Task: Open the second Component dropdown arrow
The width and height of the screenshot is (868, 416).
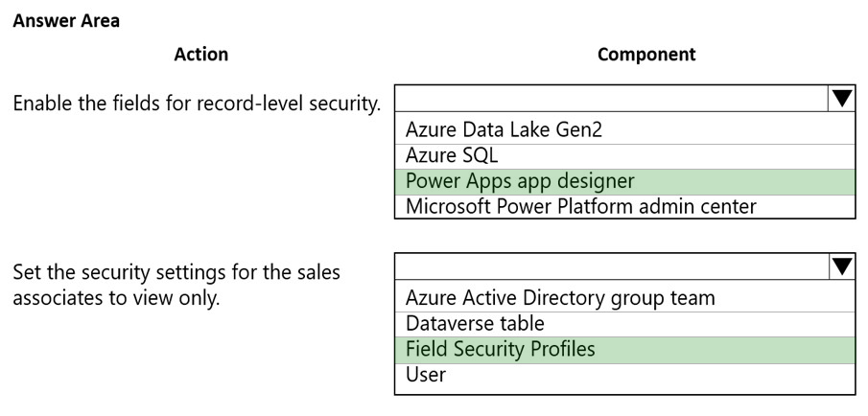Action: (839, 268)
